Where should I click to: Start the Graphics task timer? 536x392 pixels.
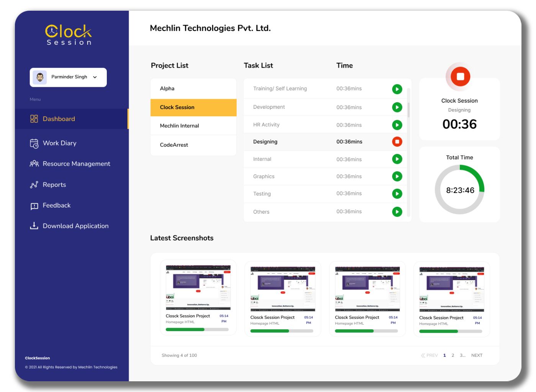[x=397, y=176]
